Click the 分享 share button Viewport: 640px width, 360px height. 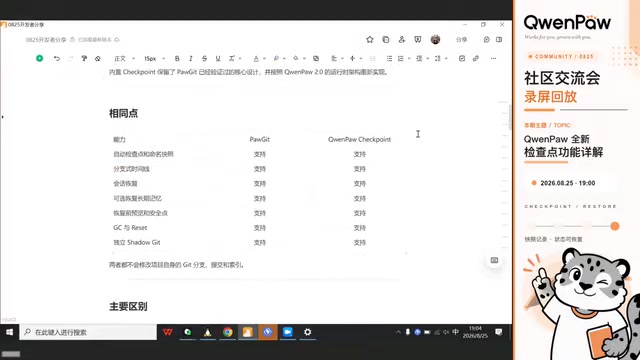pyautogui.click(x=462, y=40)
